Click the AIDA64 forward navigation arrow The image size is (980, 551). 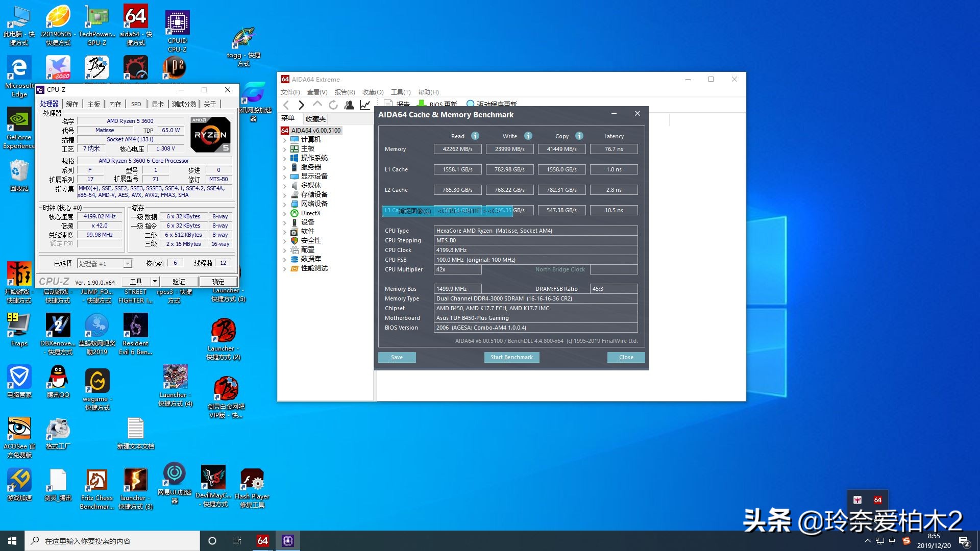point(302,105)
